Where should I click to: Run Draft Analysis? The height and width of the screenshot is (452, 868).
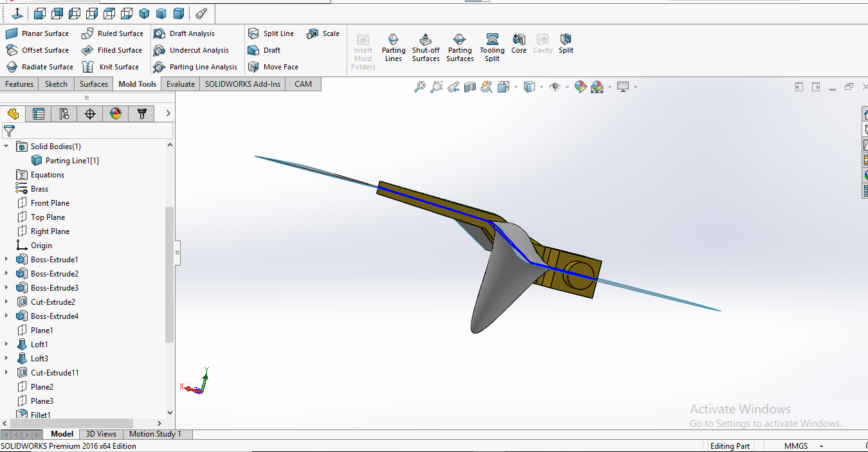(x=184, y=33)
